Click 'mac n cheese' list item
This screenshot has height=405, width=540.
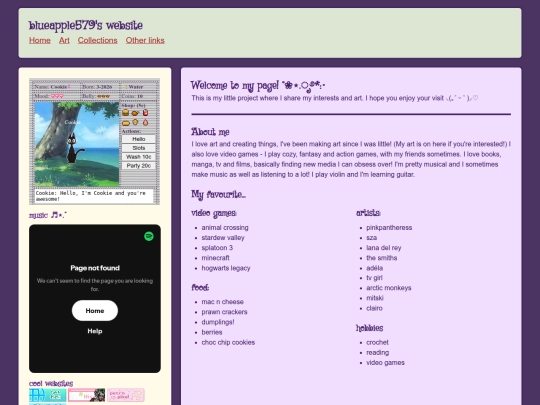coord(222,302)
